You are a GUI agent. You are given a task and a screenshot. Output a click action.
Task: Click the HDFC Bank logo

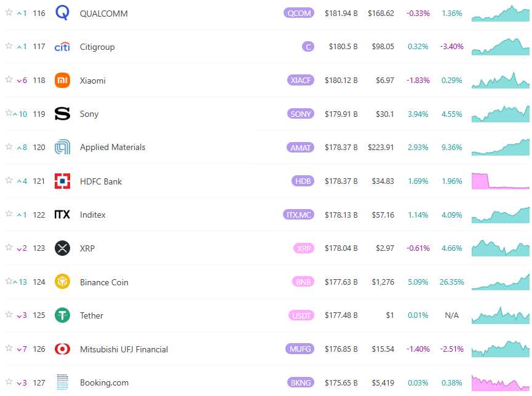(x=62, y=181)
